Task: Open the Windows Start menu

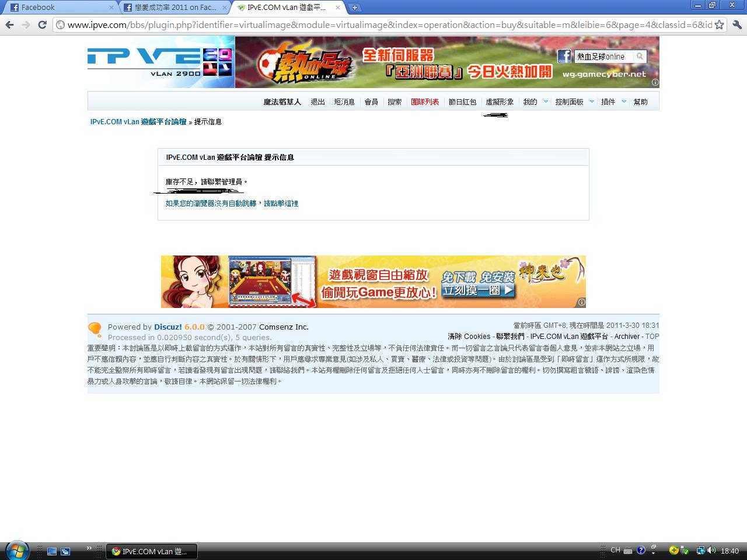Action: coord(16,550)
